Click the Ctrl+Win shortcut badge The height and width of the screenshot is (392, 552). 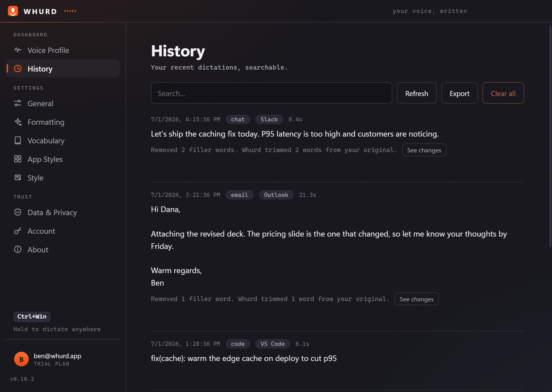point(32,317)
